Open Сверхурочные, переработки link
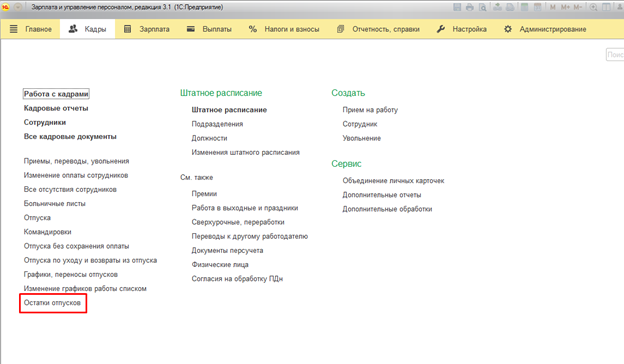The width and height of the screenshot is (624, 364). (238, 222)
